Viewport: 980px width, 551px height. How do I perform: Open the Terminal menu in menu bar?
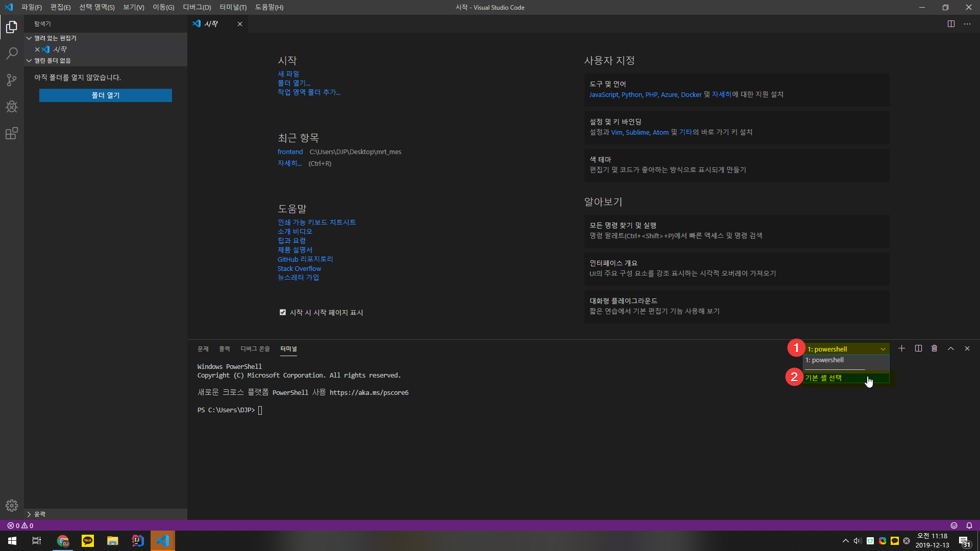pos(233,7)
